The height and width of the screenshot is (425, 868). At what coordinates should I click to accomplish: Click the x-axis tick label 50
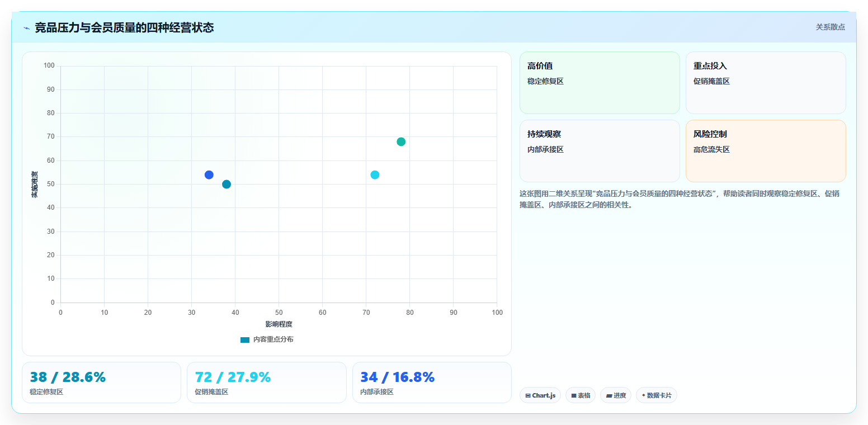[279, 313]
